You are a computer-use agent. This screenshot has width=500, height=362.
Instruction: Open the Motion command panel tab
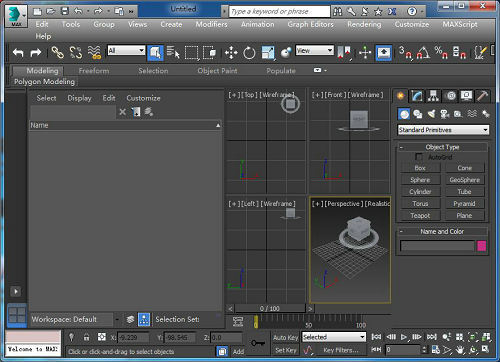450,96
